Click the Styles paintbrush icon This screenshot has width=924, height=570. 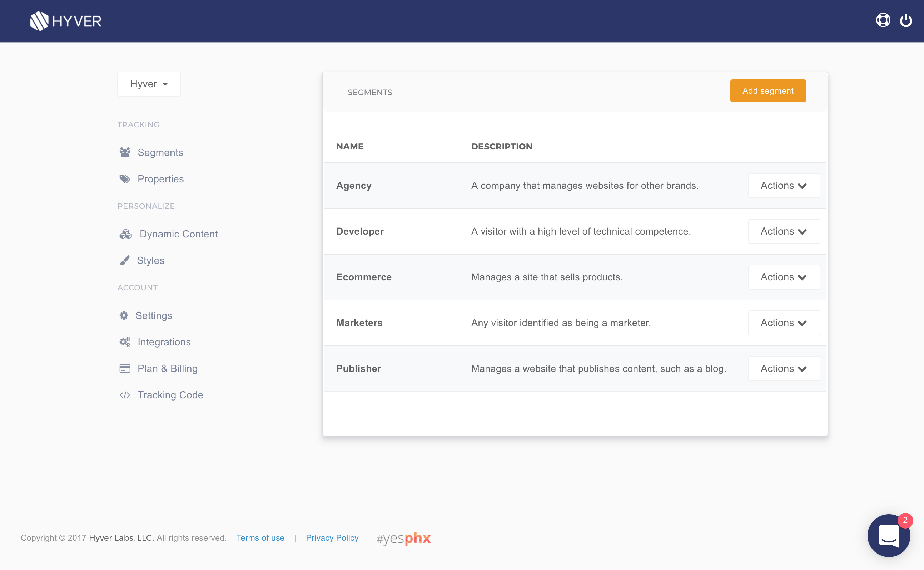pos(124,260)
